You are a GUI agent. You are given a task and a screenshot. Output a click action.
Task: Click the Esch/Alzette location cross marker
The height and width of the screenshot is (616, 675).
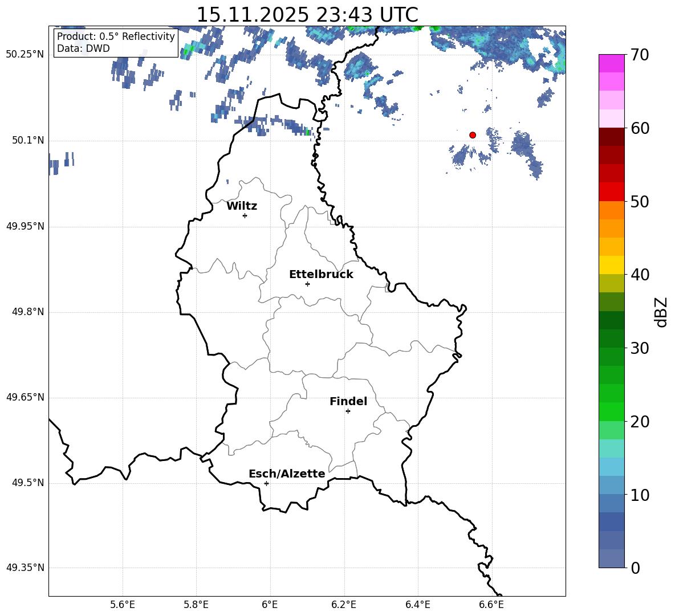[266, 483]
